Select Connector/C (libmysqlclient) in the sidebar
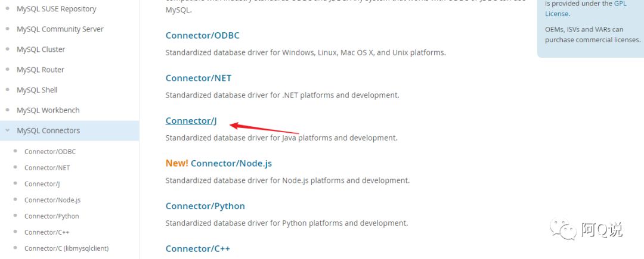The height and width of the screenshot is (259, 644). (66, 248)
